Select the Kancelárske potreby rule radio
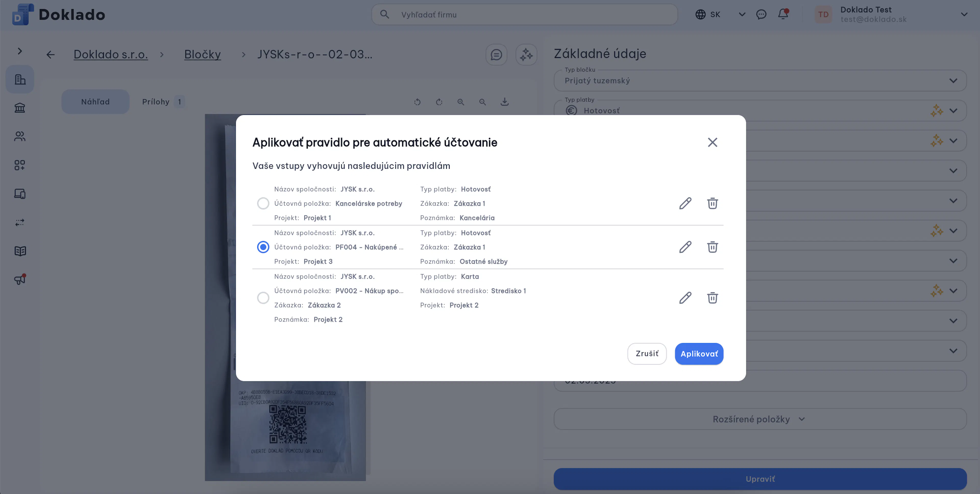The height and width of the screenshot is (494, 980). click(x=263, y=203)
